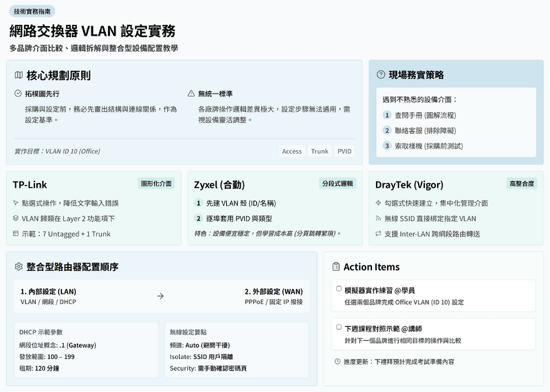Image resolution: width=550 pixels, height=392 pixels.
Task: Click the swap-arrows icon beside 支援 Inter-LAN
Action: (379, 234)
